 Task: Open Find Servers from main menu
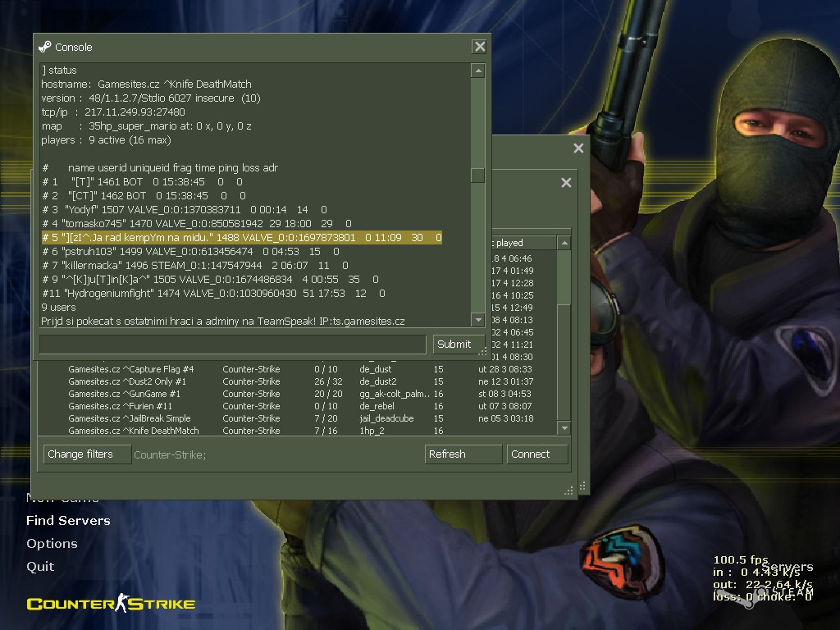point(69,521)
